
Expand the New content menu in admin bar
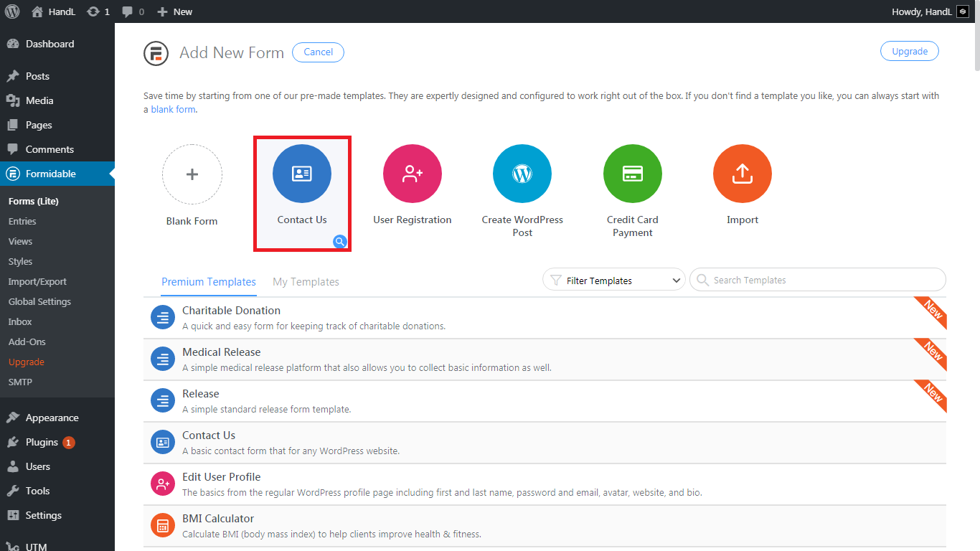175,11
